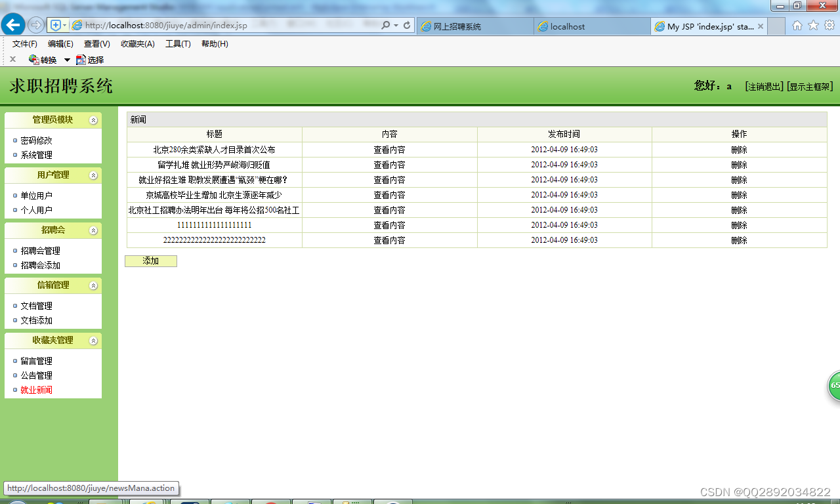
Task: Close the My JSP index.jsp tab
Action: click(x=761, y=27)
